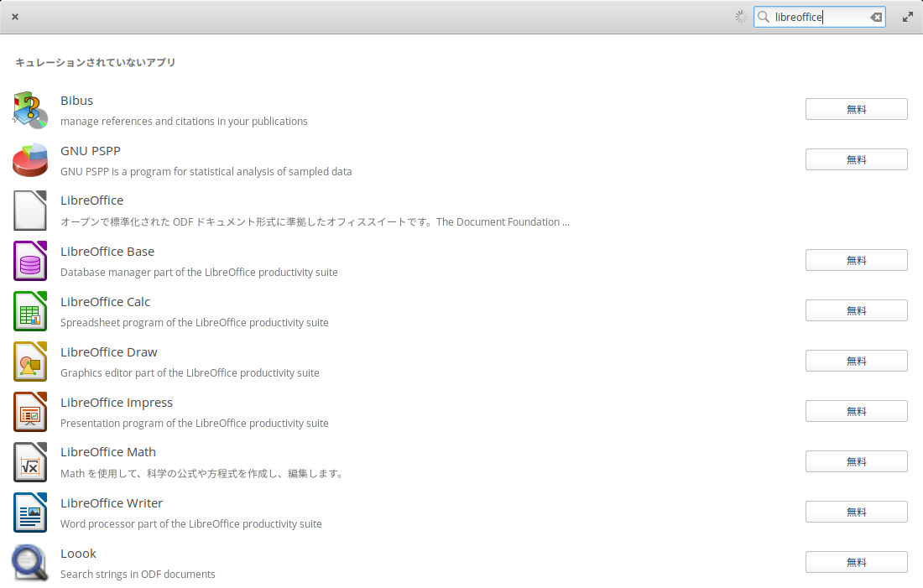This screenshot has height=588, width=923.
Task: Install LibreOffice Impress via 無料 button
Action: (x=857, y=411)
